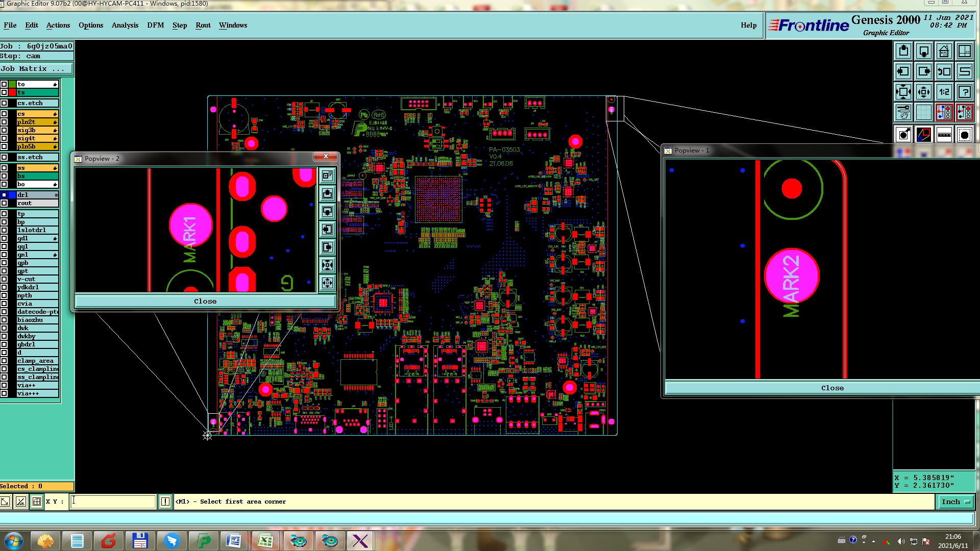Toggle the grid display icon
Image resolution: width=980 pixels, height=551 pixels.
tap(923, 112)
